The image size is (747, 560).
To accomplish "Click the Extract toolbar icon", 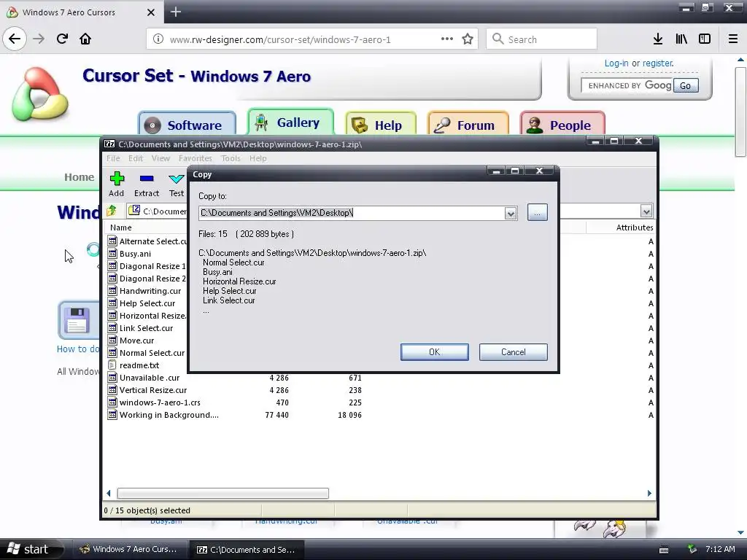I will coord(146,179).
